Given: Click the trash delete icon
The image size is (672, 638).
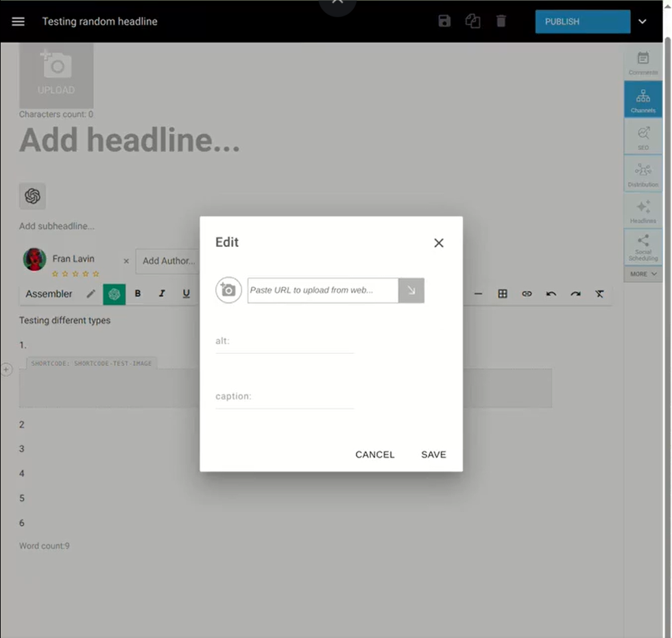Looking at the screenshot, I should pos(501,21).
